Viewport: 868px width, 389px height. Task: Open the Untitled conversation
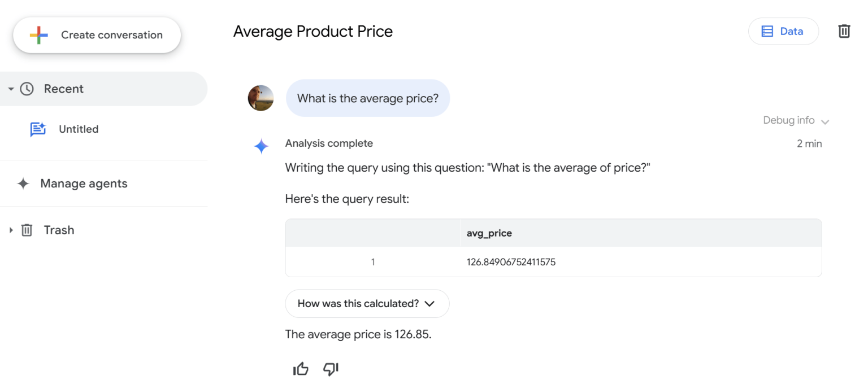pos(79,129)
